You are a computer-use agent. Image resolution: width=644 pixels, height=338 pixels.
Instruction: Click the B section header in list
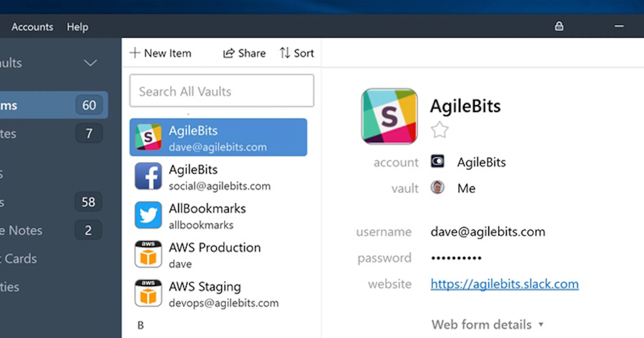pyautogui.click(x=141, y=325)
